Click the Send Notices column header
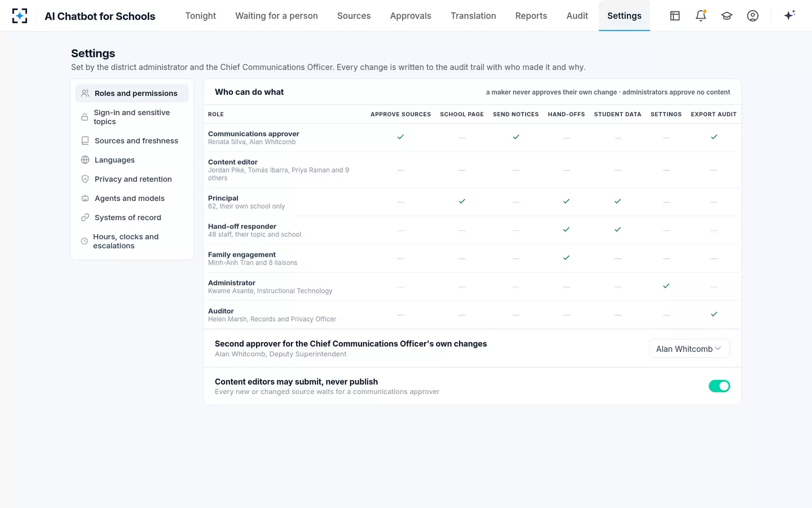 point(516,114)
